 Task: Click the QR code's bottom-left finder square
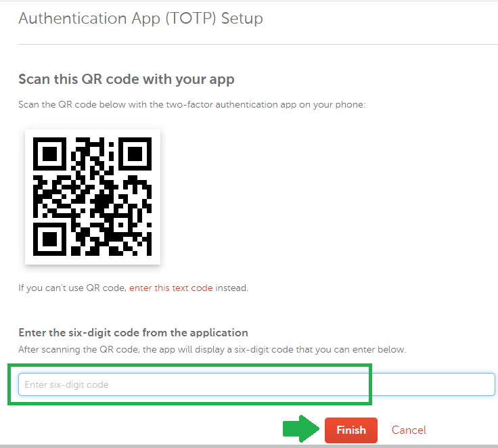pos(50,239)
